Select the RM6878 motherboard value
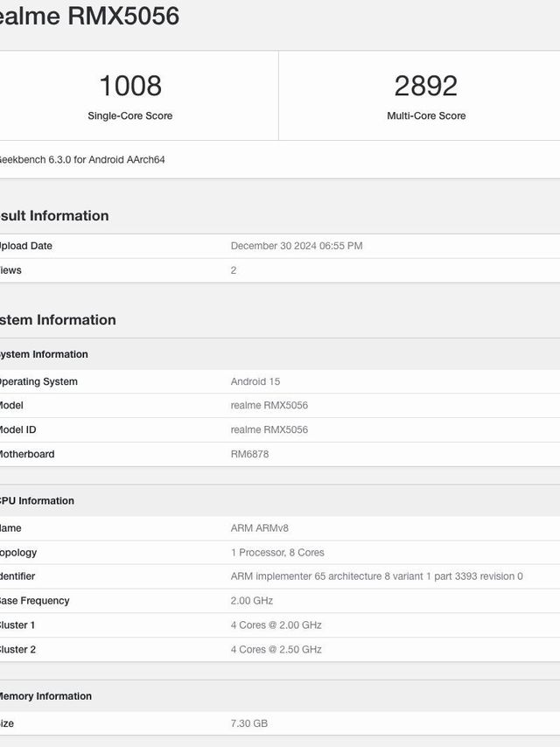Image resolution: width=560 pixels, height=747 pixels. click(249, 454)
